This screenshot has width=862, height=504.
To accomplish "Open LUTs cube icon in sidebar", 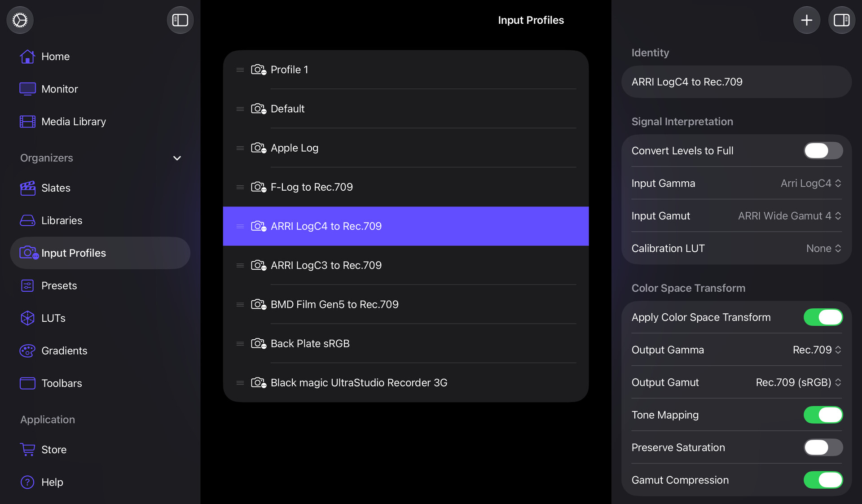I will point(27,318).
